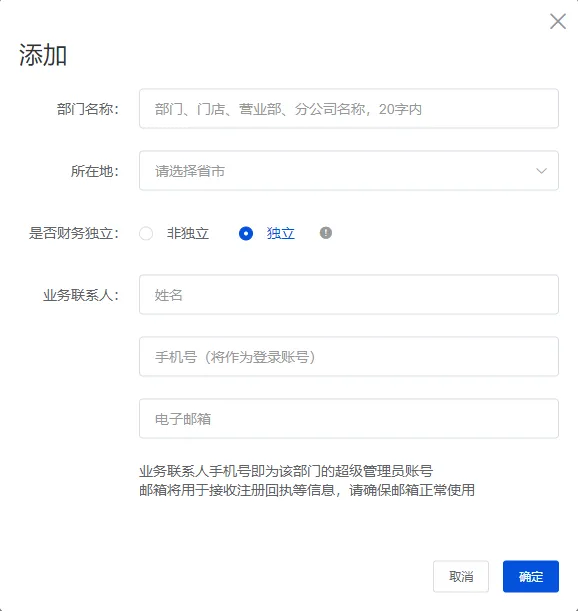
Task: Click the 部门名称 field label
Action: coord(88,109)
